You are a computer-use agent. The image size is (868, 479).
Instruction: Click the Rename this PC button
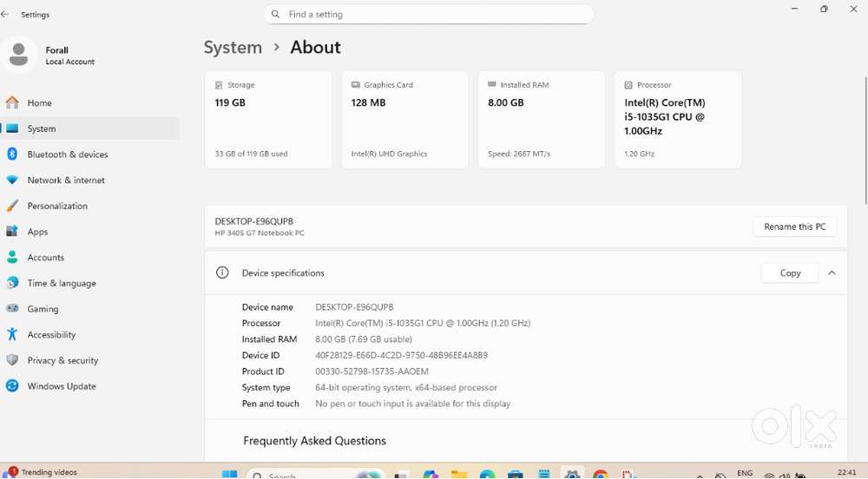tap(794, 227)
